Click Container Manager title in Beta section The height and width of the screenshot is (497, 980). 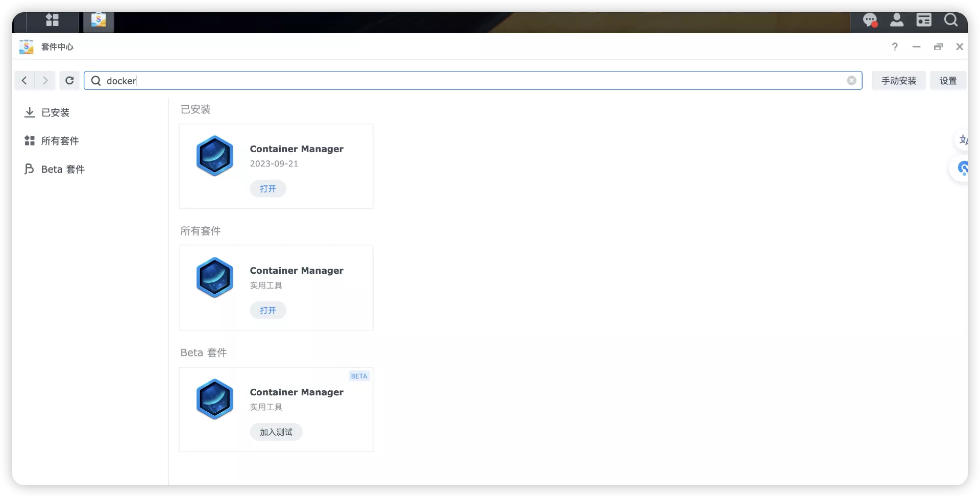click(x=297, y=392)
